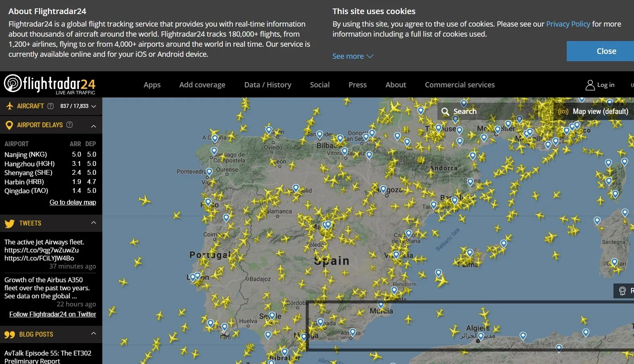This screenshot has height=364, width=634.
Task: Expand See more cookie information
Action: point(352,56)
